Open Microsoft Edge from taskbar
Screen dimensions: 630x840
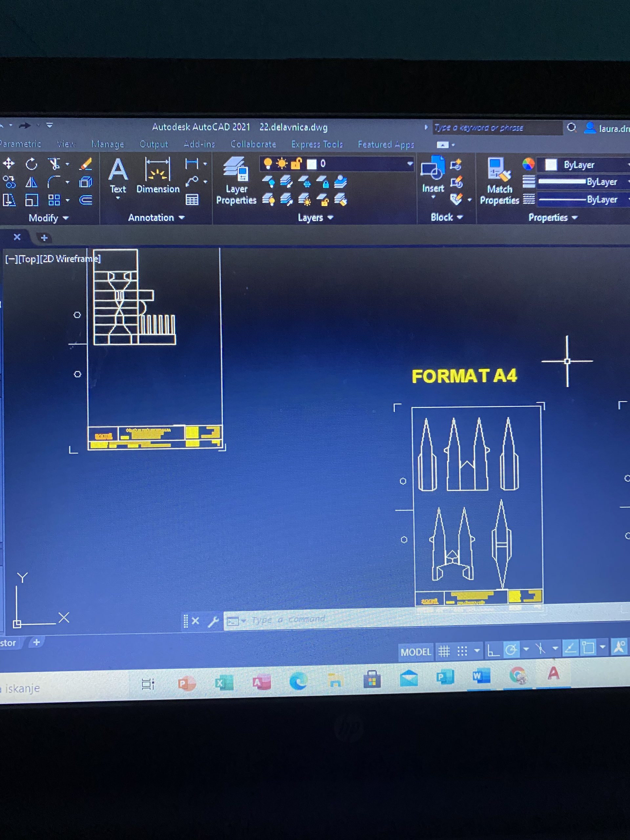click(298, 681)
